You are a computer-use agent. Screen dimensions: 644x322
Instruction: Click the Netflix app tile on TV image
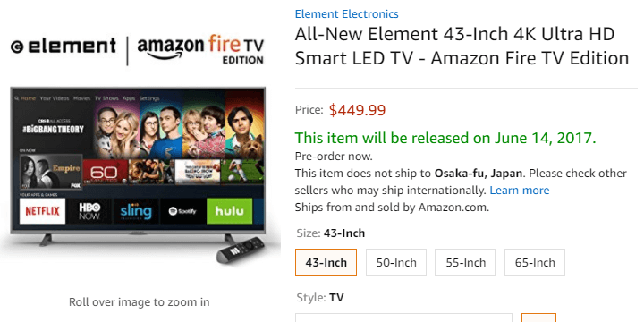pyautogui.click(x=42, y=211)
